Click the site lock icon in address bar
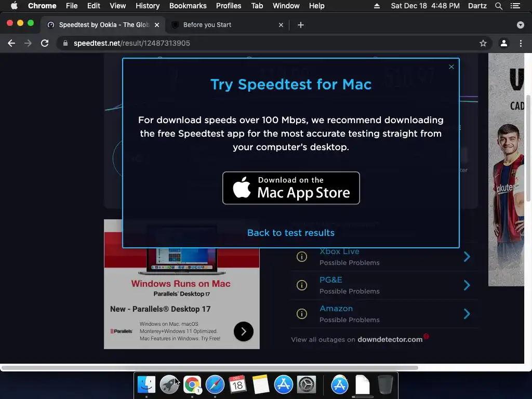 point(65,43)
